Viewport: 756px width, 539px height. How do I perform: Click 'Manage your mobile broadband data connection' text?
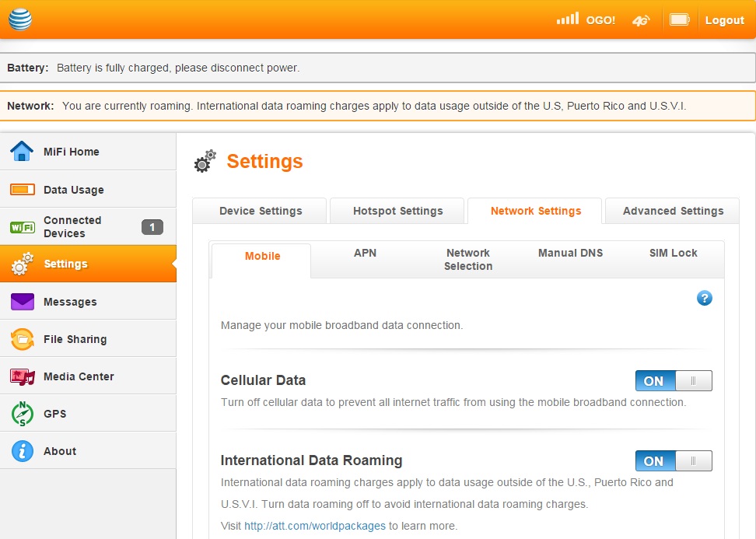point(342,325)
